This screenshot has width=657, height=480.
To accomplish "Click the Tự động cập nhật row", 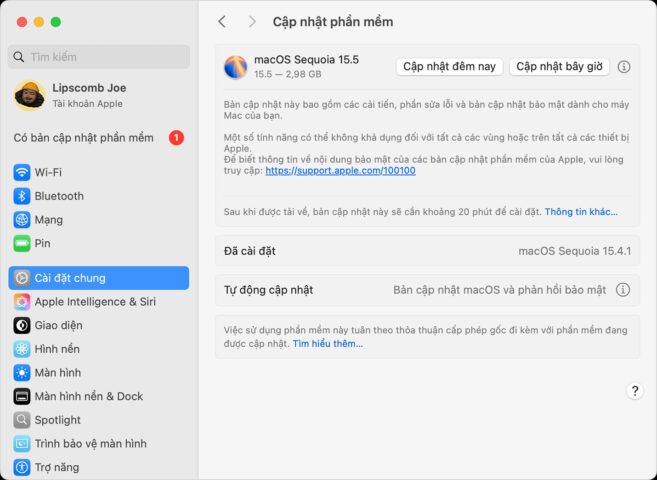I will tap(427, 290).
